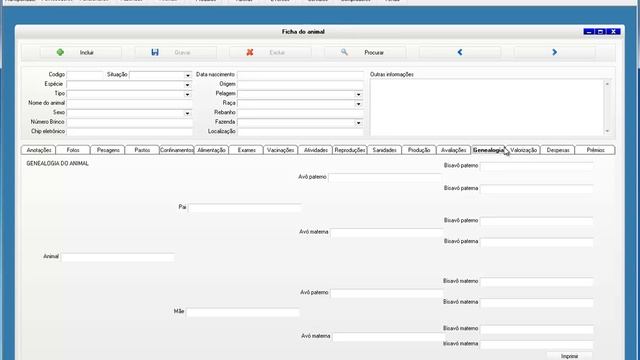Viewport: 640px width, 360px height.
Task: Open the Avaliações tab
Action: 453,150
